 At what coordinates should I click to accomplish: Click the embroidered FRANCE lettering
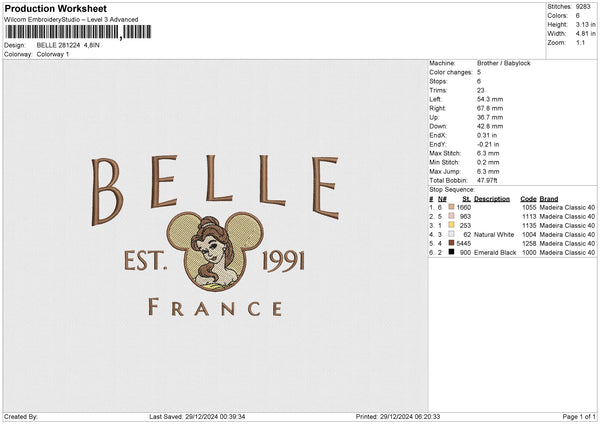pyautogui.click(x=215, y=307)
